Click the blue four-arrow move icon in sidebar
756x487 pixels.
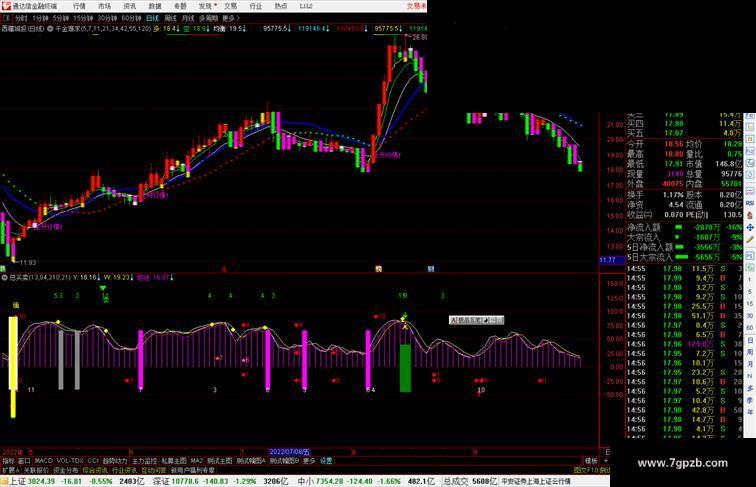(x=750, y=227)
